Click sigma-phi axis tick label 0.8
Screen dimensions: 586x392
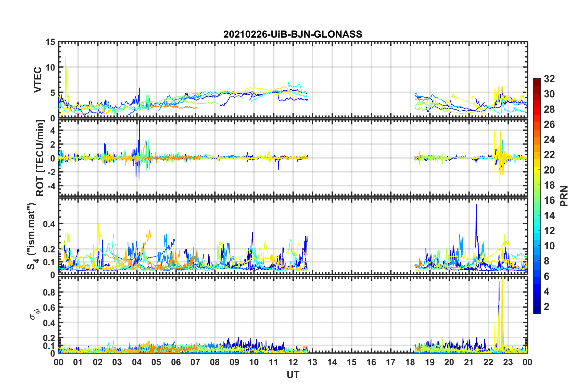click(x=49, y=292)
